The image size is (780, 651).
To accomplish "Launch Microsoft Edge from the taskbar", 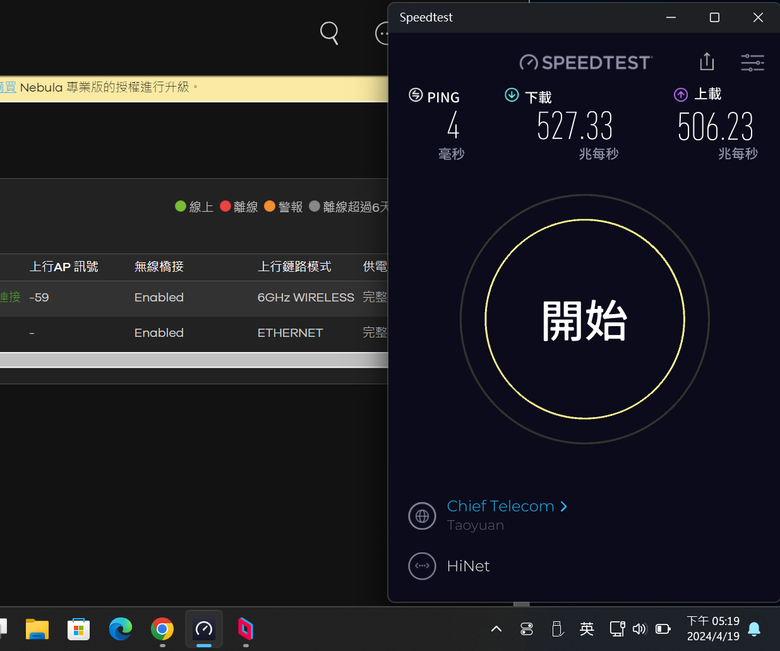I will coord(120,629).
